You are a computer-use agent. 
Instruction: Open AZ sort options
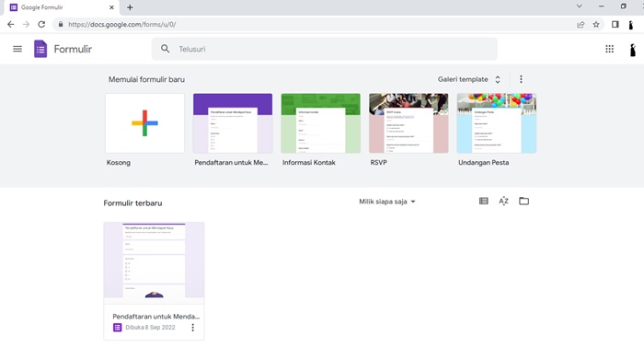click(503, 201)
